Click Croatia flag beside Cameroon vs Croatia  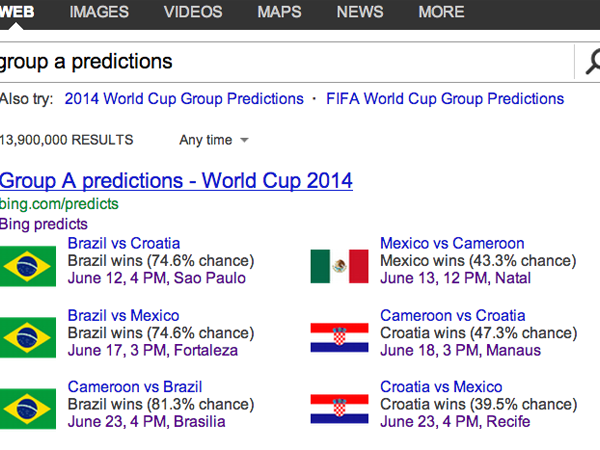[340, 337]
